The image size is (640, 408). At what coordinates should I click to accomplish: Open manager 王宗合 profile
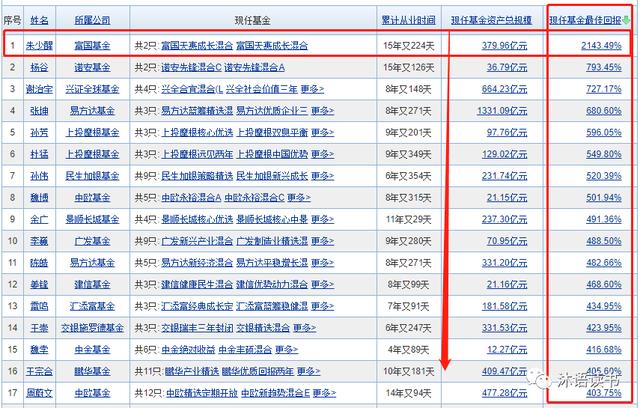pyautogui.click(x=39, y=371)
